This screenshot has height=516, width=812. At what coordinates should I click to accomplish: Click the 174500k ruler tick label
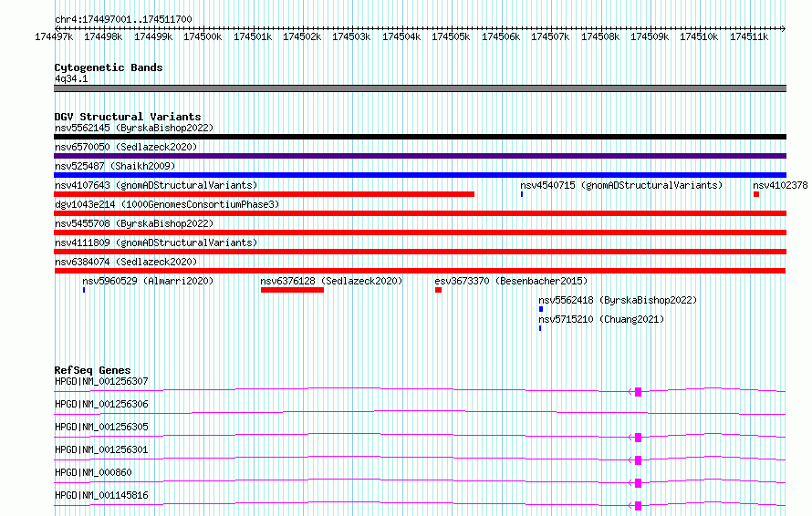(203, 36)
